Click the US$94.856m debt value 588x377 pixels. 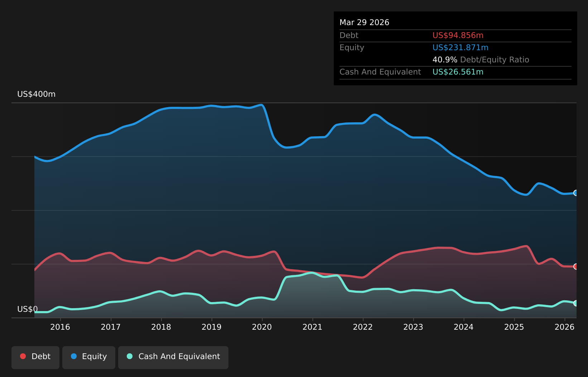458,35
